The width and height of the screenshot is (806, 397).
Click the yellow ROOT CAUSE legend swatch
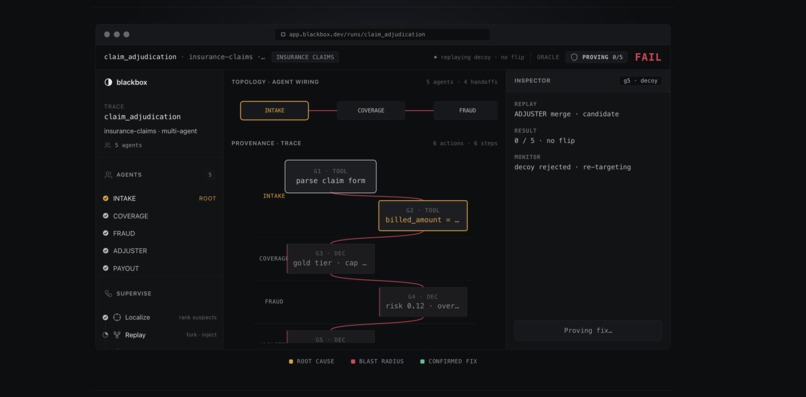click(291, 362)
